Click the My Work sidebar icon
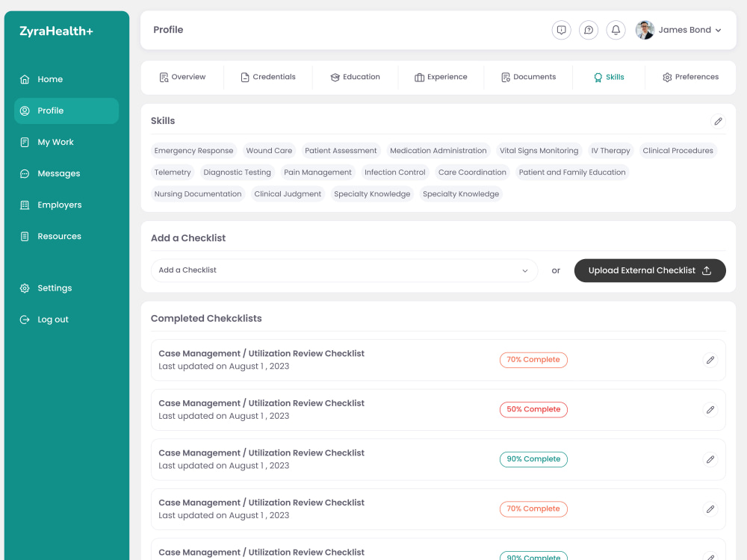This screenshot has height=560, width=747. click(25, 142)
